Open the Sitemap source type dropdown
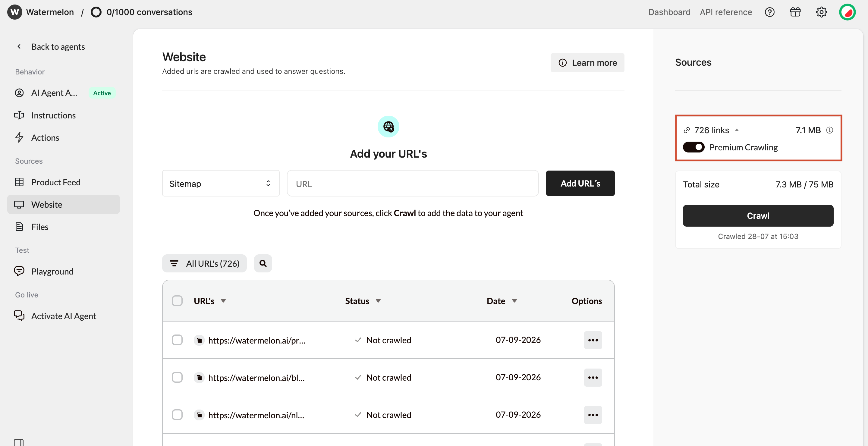Image resolution: width=868 pixels, height=446 pixels. click(221, 183)
